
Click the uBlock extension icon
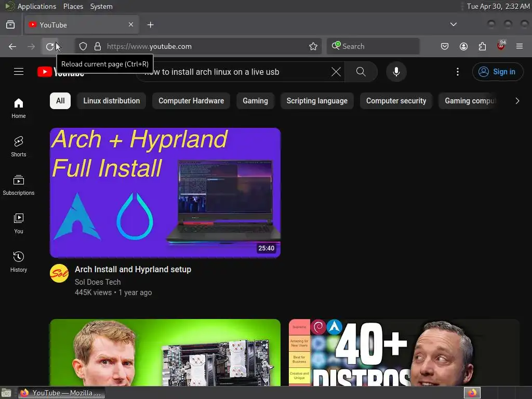point(501,46)
